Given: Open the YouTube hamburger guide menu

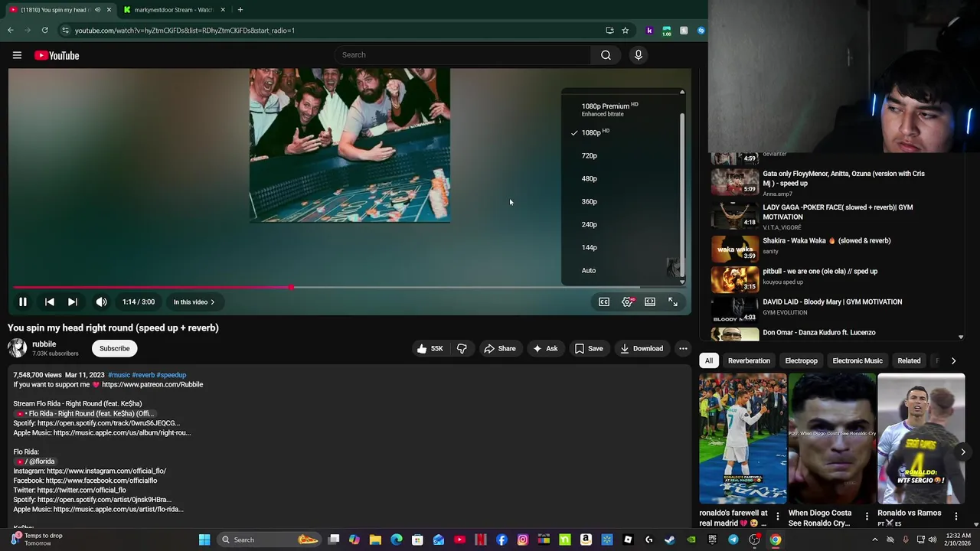Looking at the screenshot, I should click(17, 55).
